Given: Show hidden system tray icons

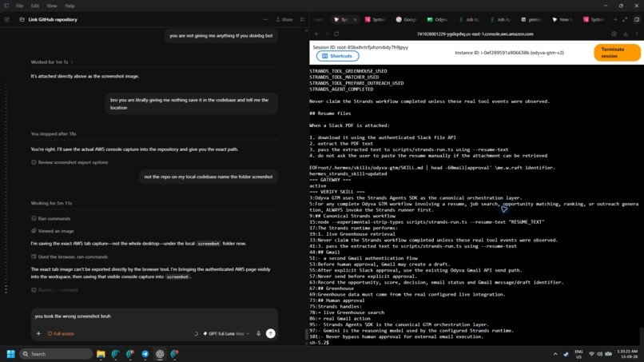Looking at the screenshot, I should click(x=555, y=354).
